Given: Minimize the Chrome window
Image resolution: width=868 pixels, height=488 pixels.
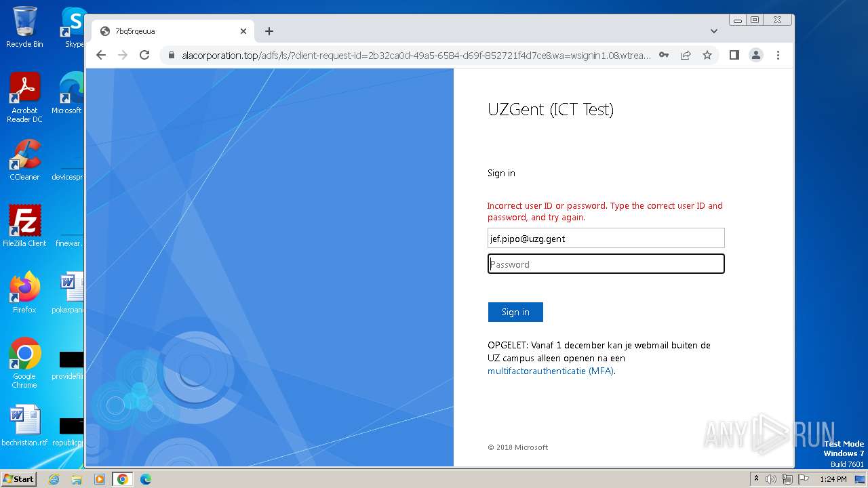Looking at the screenshot, I should click(x=738, y=20).
